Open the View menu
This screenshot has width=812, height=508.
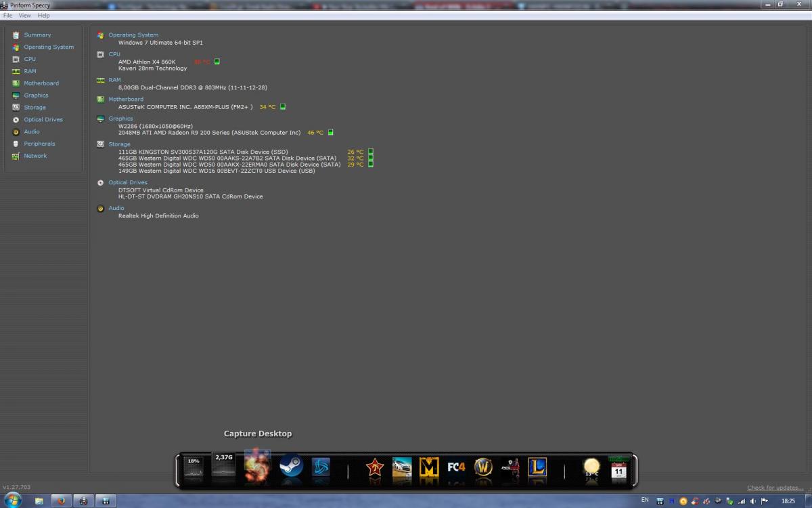coord(24,15)
